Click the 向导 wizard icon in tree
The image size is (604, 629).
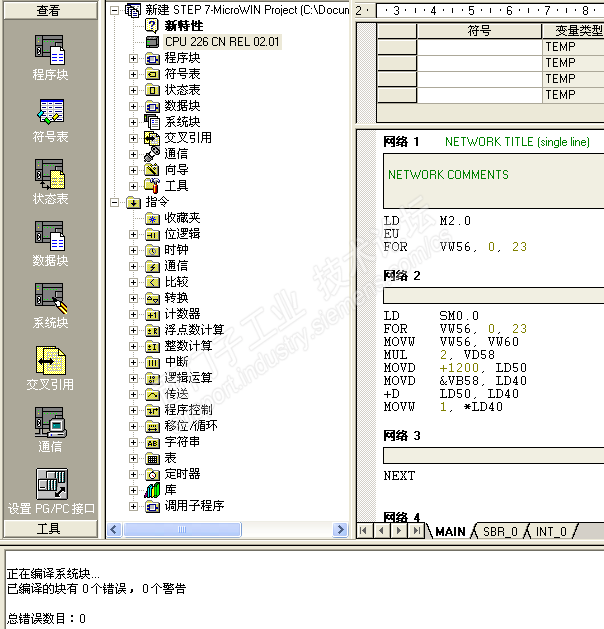click(x=152, y=170)
